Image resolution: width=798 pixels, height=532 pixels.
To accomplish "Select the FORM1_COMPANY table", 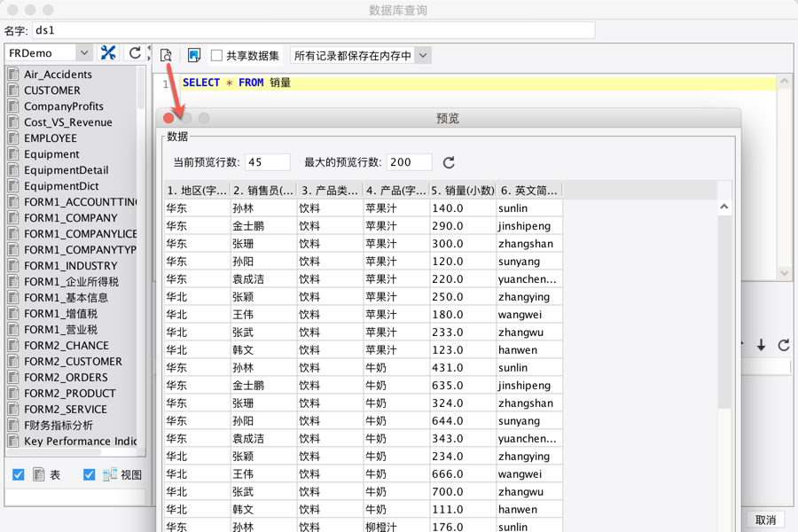I will (70, 218).
